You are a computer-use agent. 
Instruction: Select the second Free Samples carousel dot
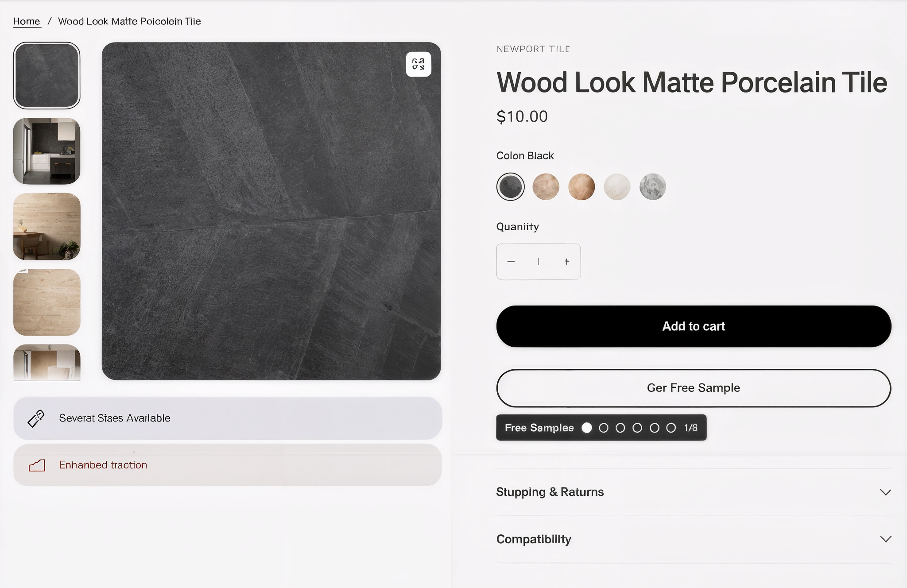pos(604,427)
